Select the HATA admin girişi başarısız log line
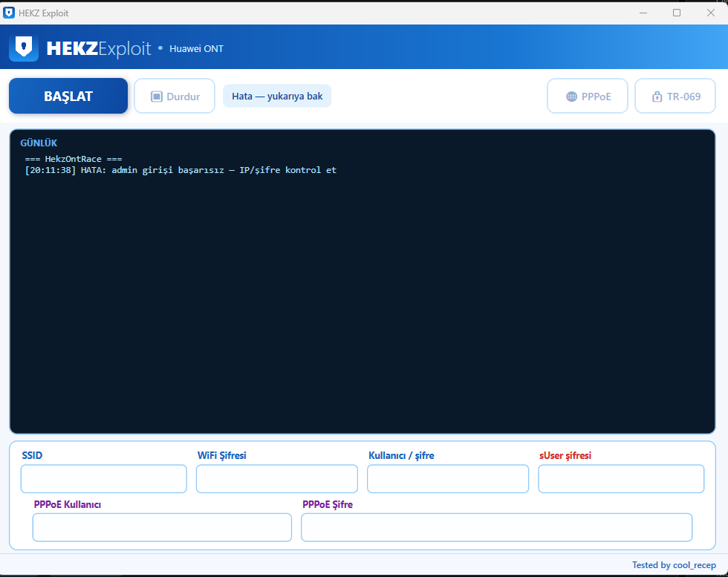Screen dimensions: 728x577 click(x=181, y=170)
